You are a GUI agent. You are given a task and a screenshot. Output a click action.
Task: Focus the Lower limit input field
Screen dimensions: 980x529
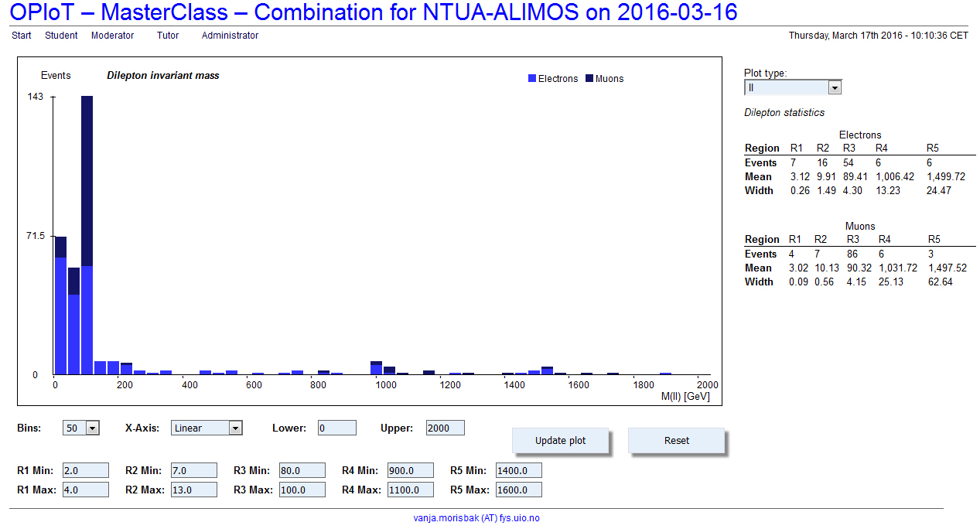click(x=337, y=428)
